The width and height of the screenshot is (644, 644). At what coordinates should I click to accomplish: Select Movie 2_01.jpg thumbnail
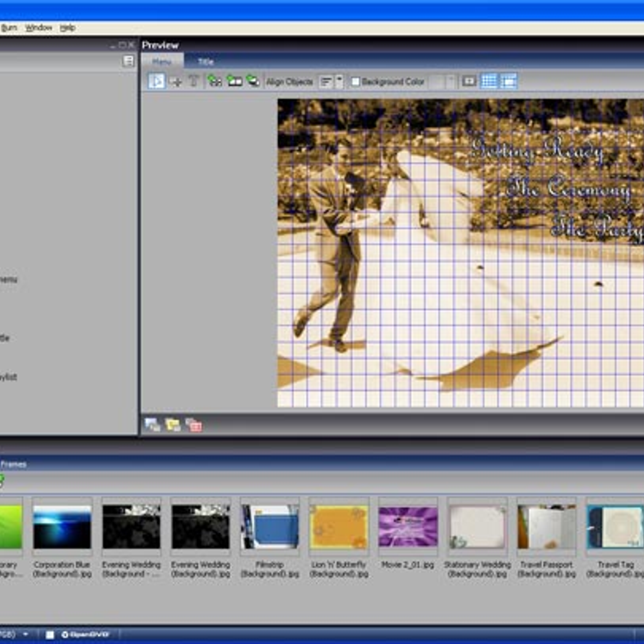[408, 526]
